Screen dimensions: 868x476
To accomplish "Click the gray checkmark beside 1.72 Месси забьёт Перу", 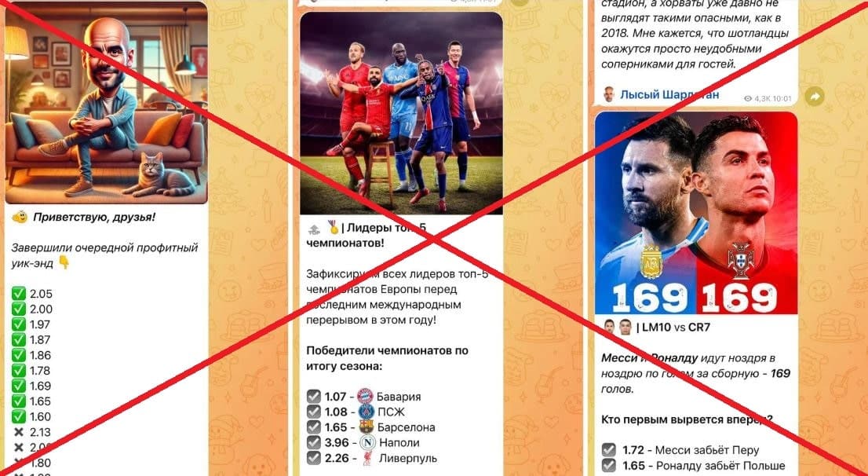I will pyautogui.click(x=609, y=449).
